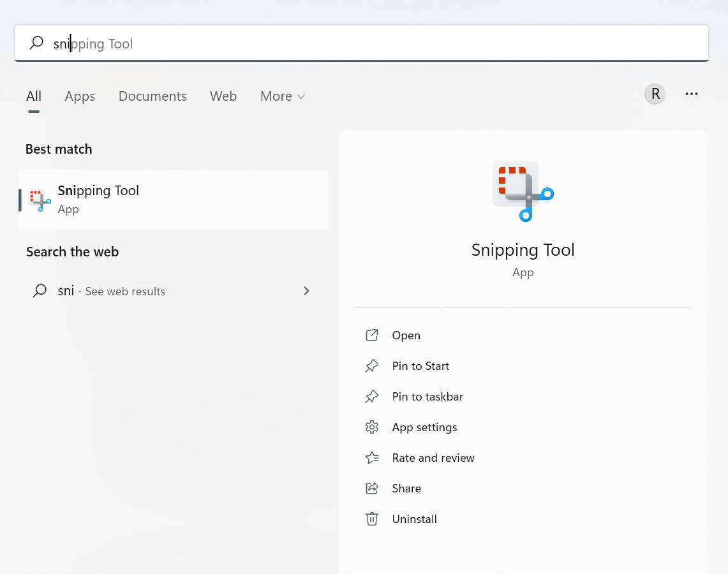Open the ellipsis options menu

(692, 94)
